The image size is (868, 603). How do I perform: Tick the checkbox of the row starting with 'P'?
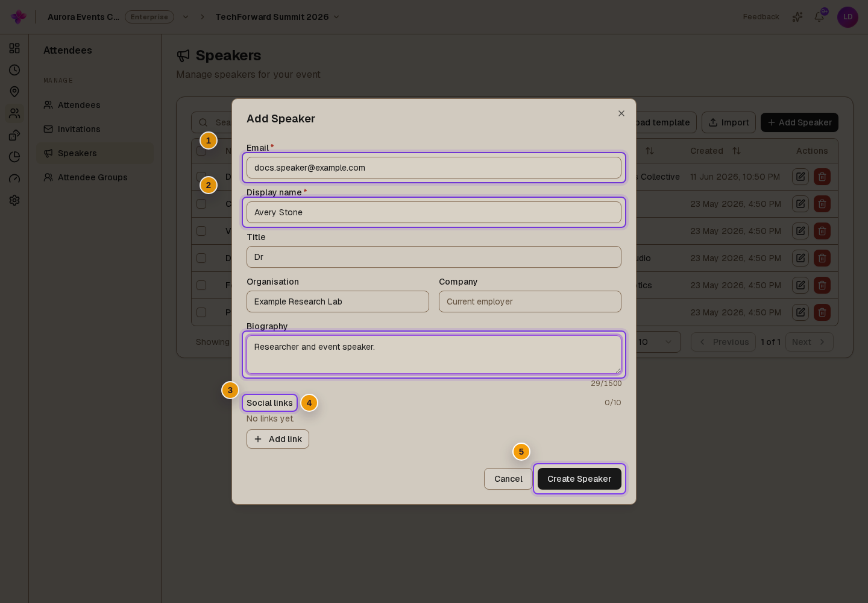(201, 312)
